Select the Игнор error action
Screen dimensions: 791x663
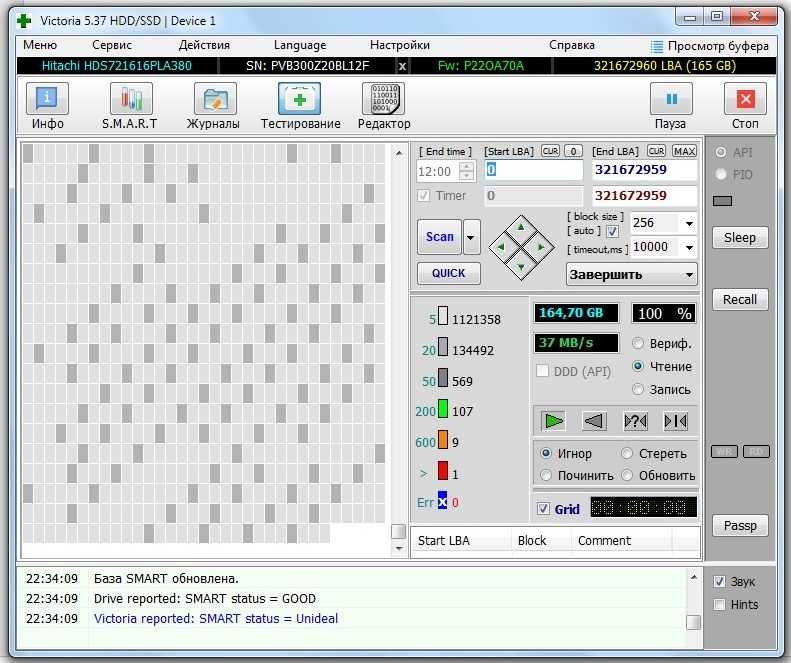546,453
